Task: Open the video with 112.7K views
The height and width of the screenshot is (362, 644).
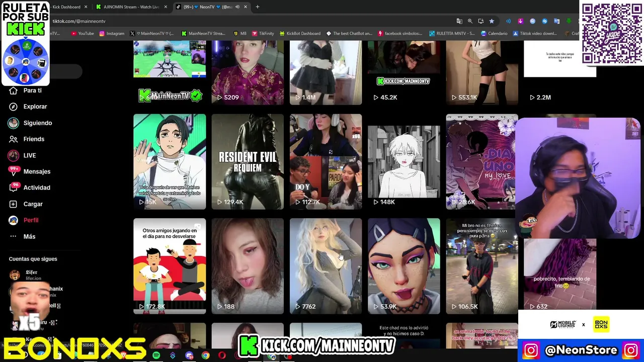Action: [x=326, y=161]
